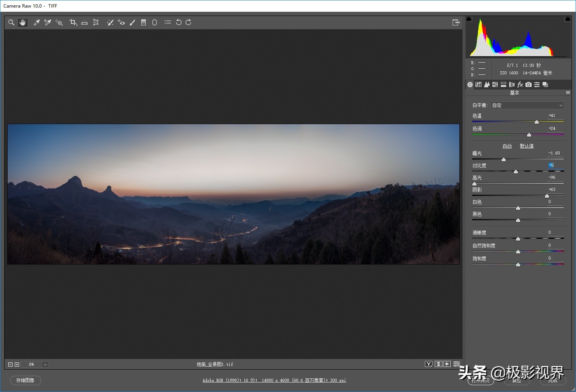
Task: Open the 基本 panel options menu
Action: point(568,93)
